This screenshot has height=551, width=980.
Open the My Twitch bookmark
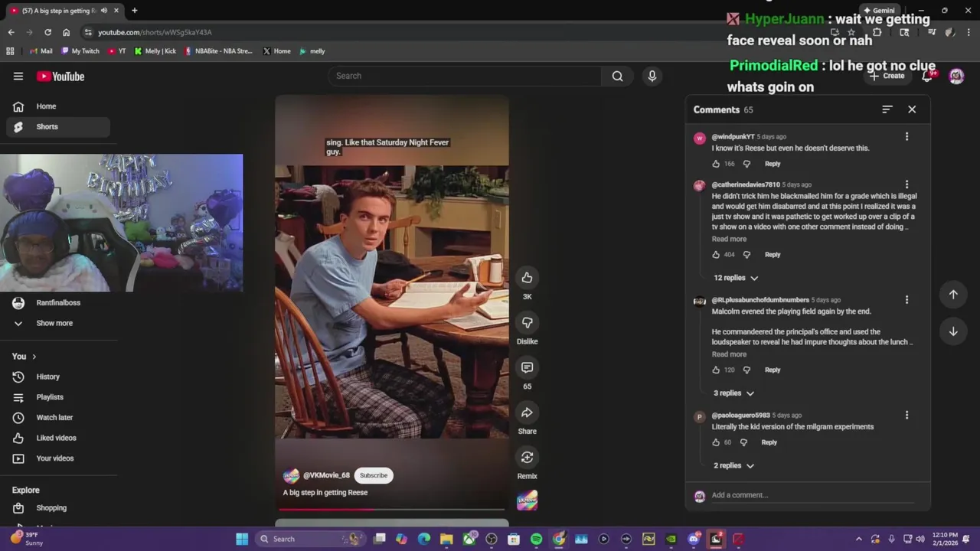(80, 51)
